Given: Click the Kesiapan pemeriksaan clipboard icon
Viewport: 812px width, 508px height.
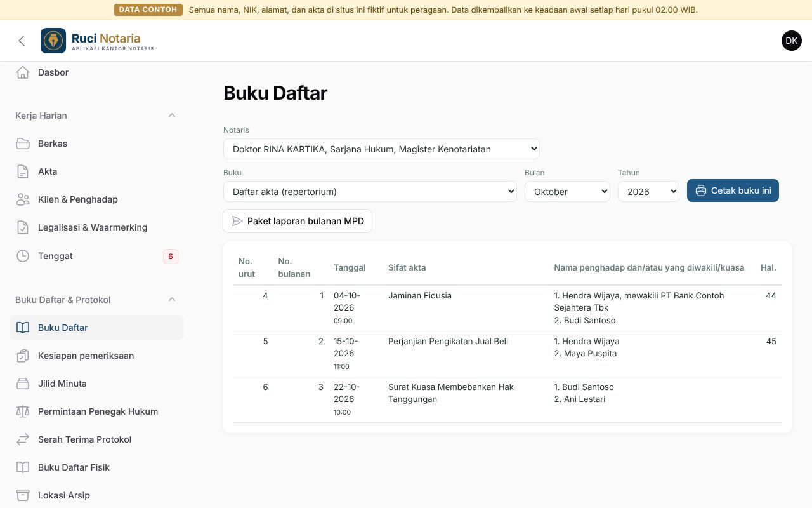Looking at the screenshot, I should pyautogui.click(x=23, y=356).
